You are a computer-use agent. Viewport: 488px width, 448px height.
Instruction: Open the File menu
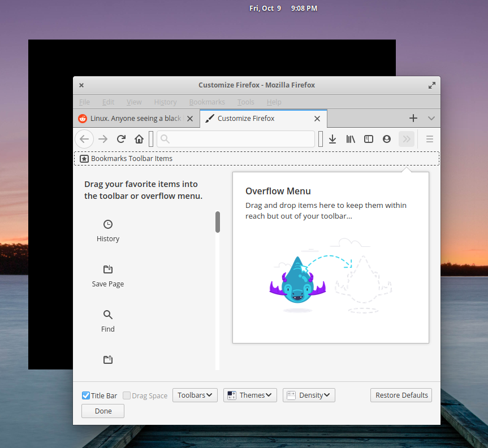tap(84, 102)
